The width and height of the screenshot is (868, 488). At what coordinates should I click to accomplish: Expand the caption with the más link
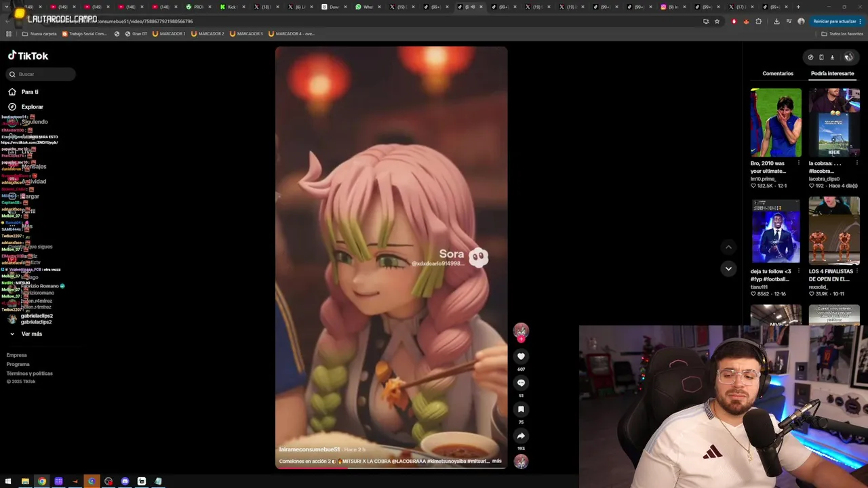(497, 461)
